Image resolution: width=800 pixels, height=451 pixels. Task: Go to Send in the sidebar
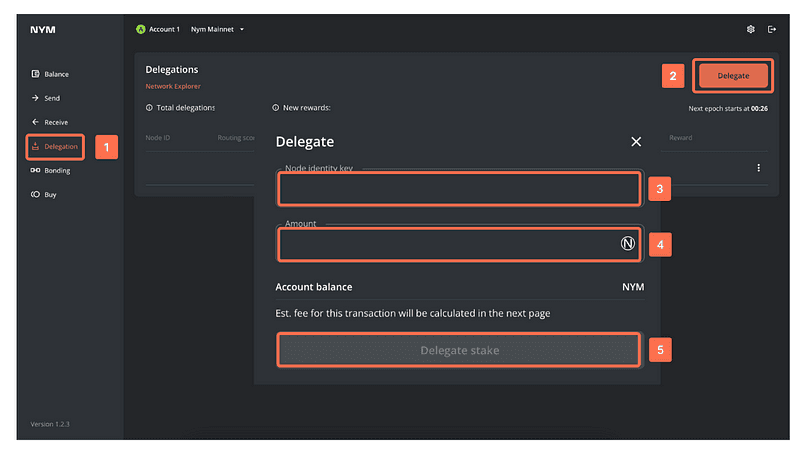[51, 98]
